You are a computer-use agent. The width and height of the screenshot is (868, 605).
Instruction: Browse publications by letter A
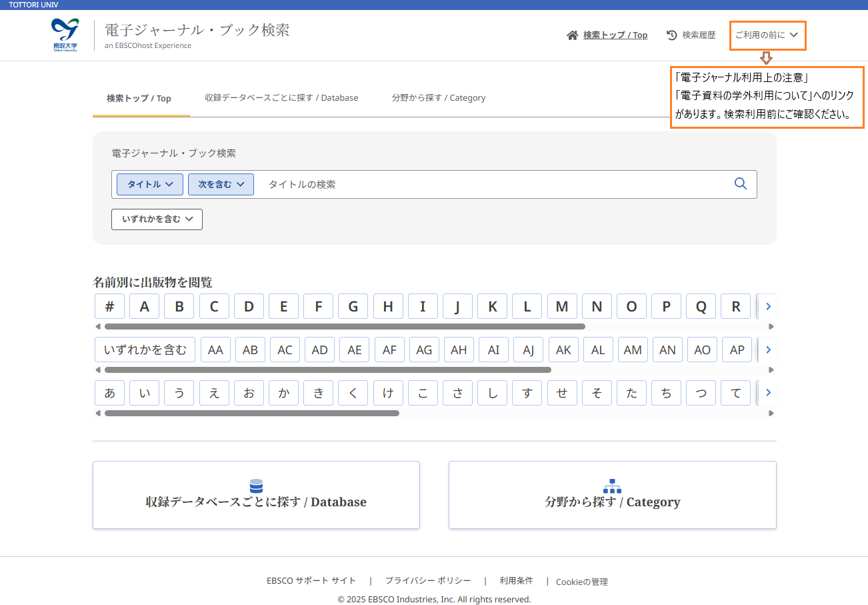coord(145,306)
